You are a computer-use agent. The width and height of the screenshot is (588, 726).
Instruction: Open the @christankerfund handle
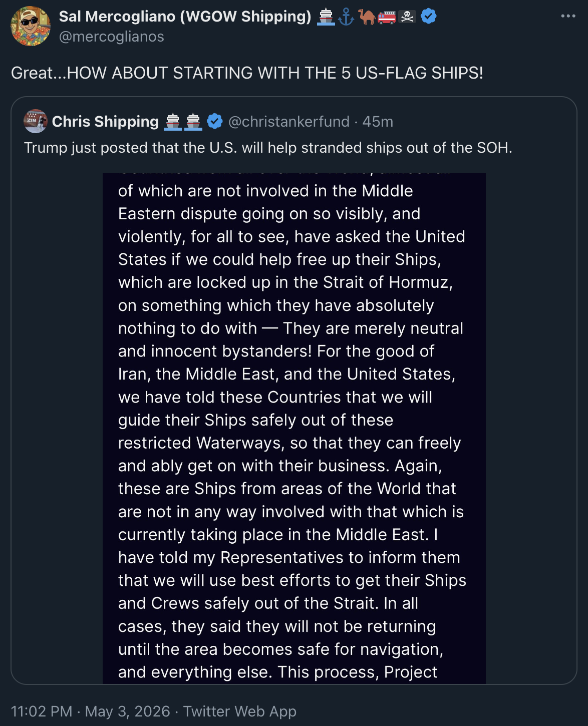tap(289, 122)
